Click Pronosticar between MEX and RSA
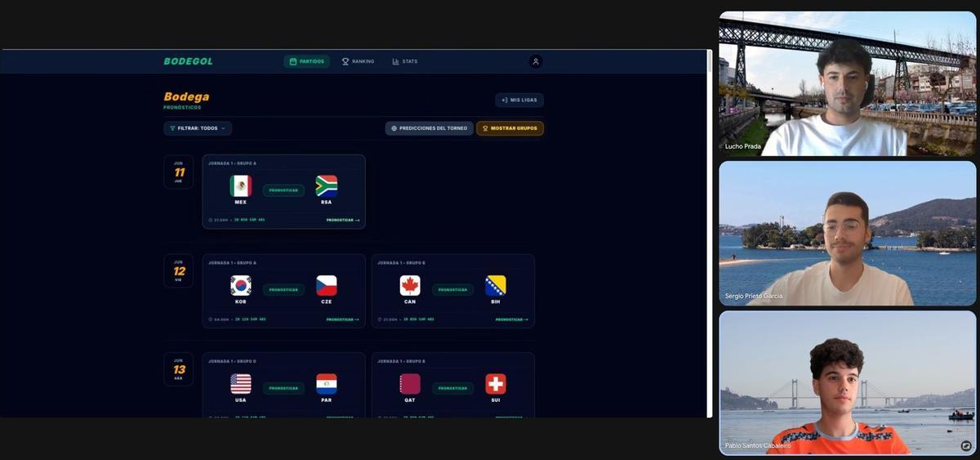Image resolution: width=980 pixels, height=460 pixels. 283,190
